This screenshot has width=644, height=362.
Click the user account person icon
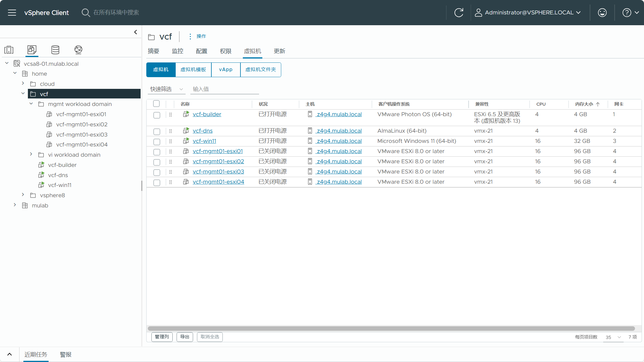[x=479, y=13]
